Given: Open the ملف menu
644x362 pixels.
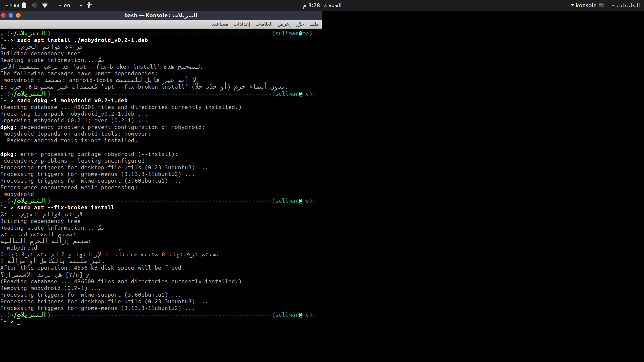Looking at the screenshot, I should pyautogui.click(x=314, y=24).
